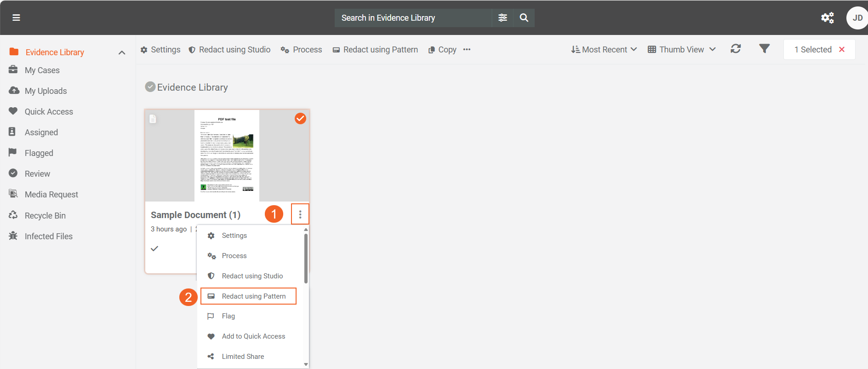Image resolution: width=868 pixels, height=369 pixels.
Task: Clear selection with the red X
Action: tap(842, 49)
